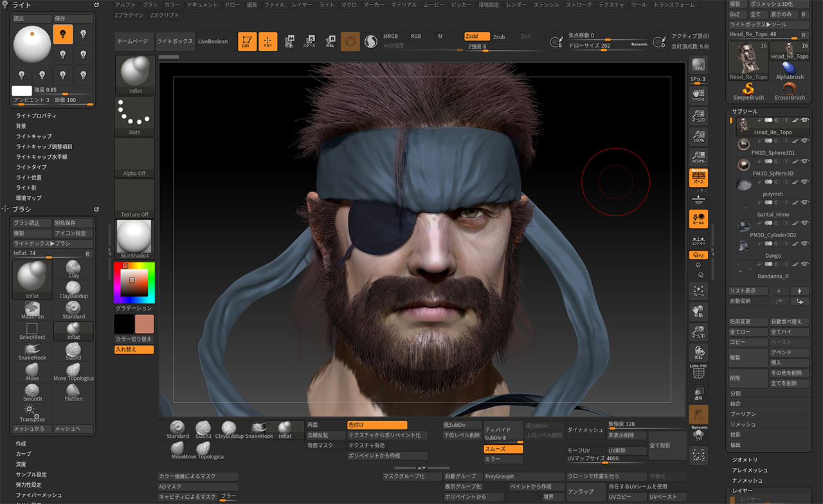Select the スケール scale mode icon
This screenshot has width=823, height=504.
point(309,42)
